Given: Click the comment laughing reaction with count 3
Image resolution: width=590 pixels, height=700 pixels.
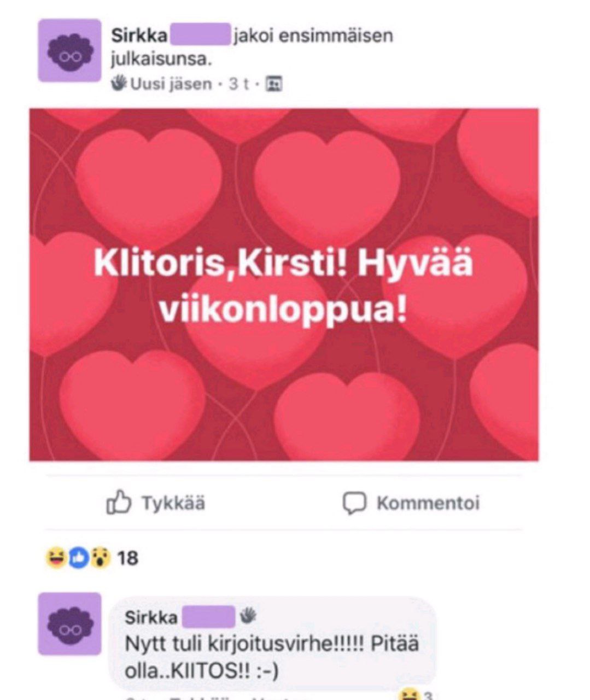Looking at the screenshot, I should pyautogui.click(x=417, y=695).
